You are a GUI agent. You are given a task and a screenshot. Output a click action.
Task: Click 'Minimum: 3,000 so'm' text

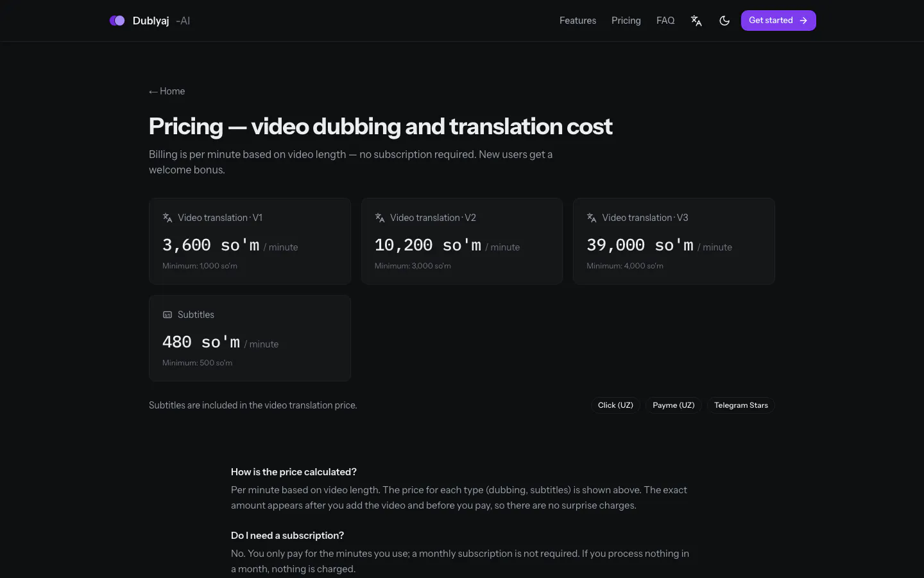(x=413, y=266)
